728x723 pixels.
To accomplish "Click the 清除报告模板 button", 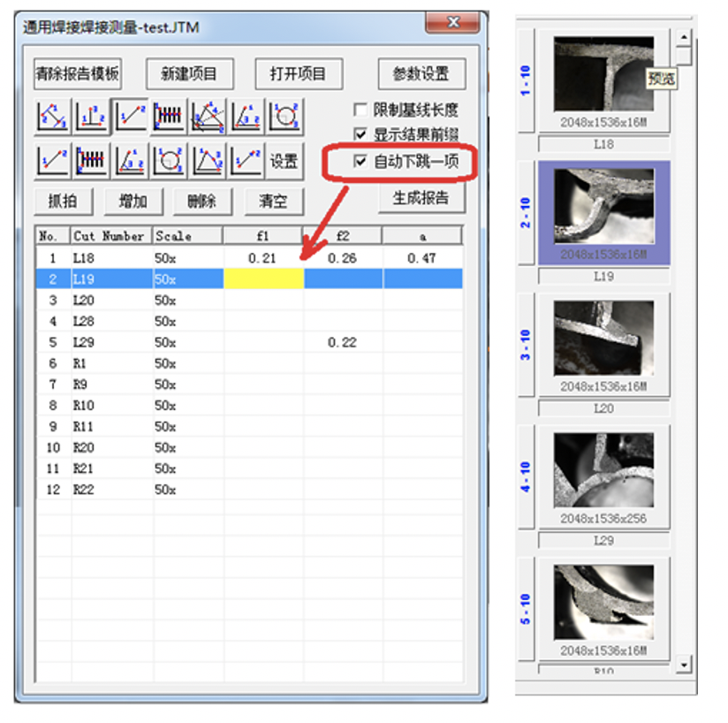I will [78, 74].
